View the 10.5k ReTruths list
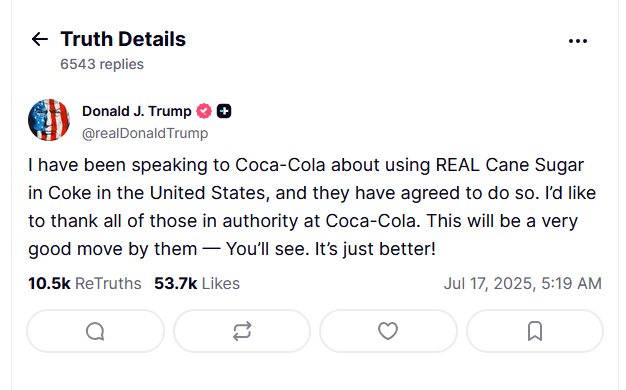This screenshot has height=390, width=626. [x=85, y=283]
